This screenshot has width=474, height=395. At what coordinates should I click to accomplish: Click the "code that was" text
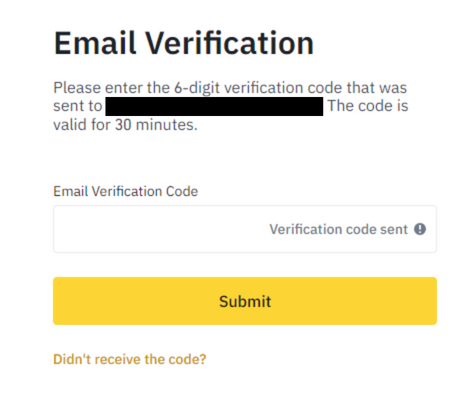click(x=357, y=88)
